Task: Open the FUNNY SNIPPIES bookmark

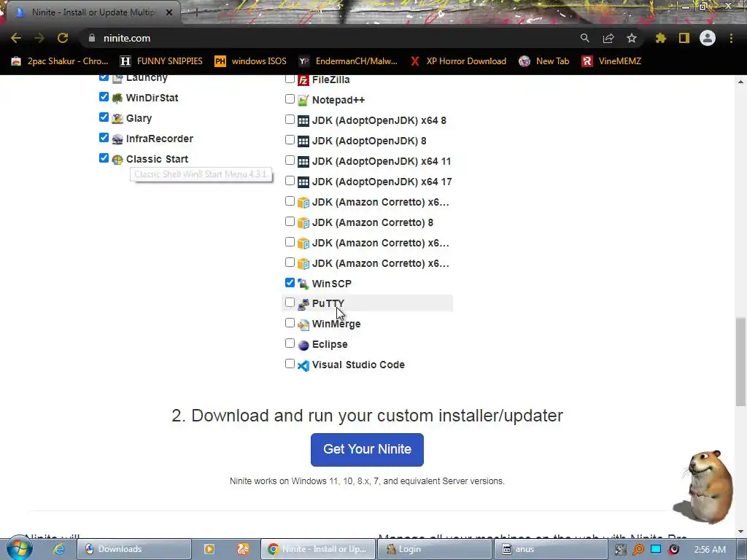Action: tap(161, 61)
